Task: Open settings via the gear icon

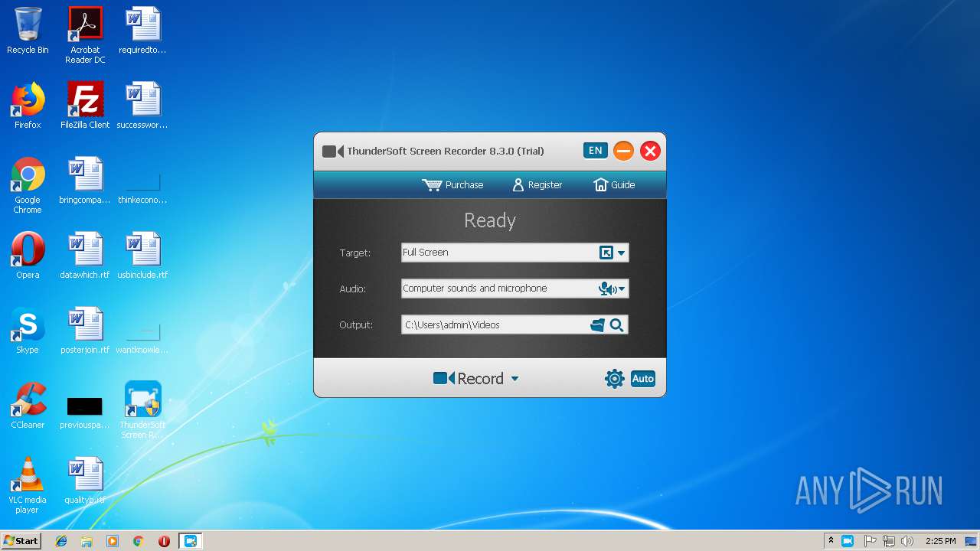Action: pos(614,379)
